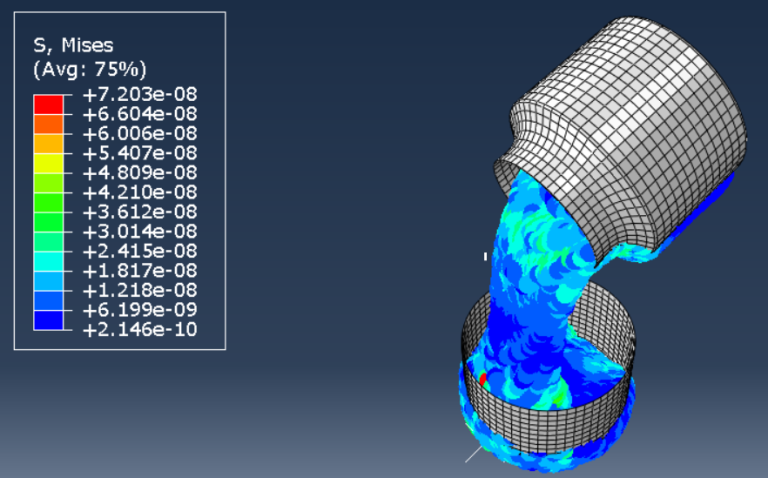Click the +5.407e-08 legend value
Screen dimensions: 768x478
coord(140,153)
